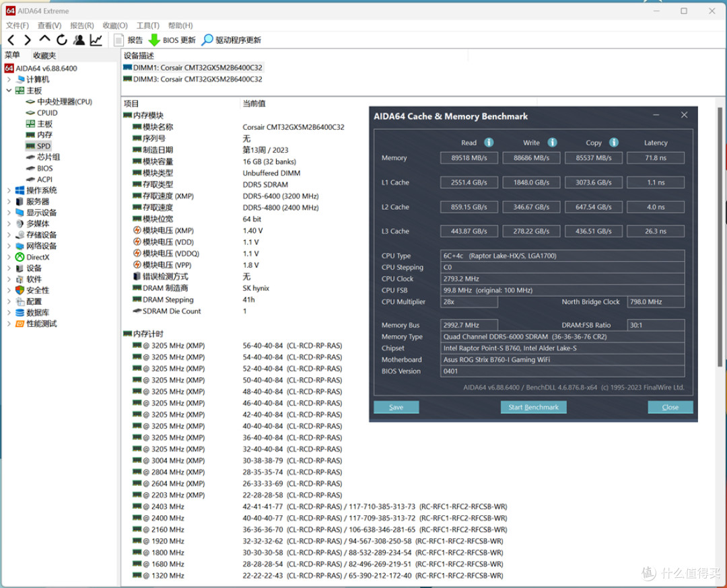Click the Refresh toolbar icon
The width and height of the screenshot is (727, 588).
pyautogui.click(x=62, y=40)
